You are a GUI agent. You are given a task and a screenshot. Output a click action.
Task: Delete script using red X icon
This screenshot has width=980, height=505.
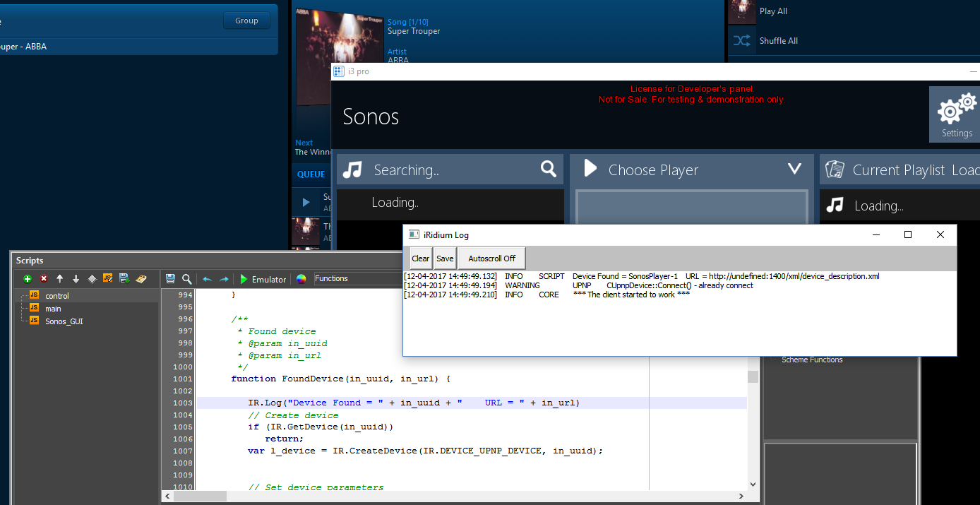coord(44,279)
